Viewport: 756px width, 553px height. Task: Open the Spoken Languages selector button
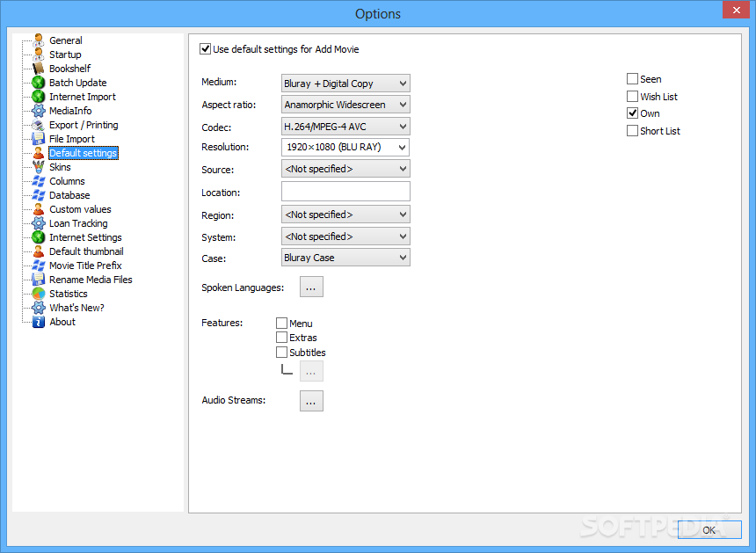311,287
